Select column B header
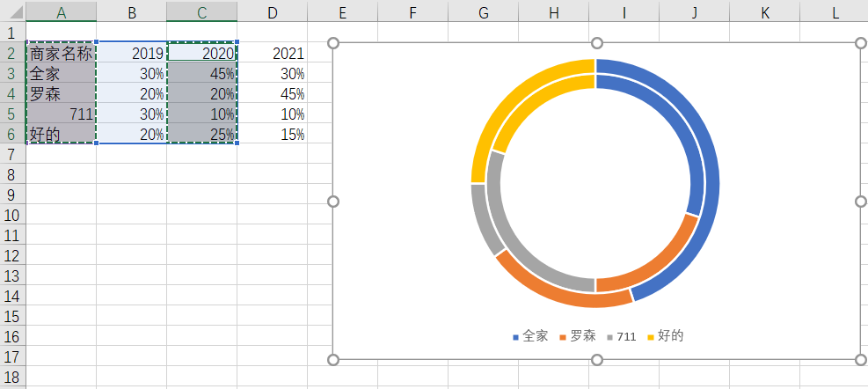The width and height of the screenshot is (868, 389). (132, 12)
